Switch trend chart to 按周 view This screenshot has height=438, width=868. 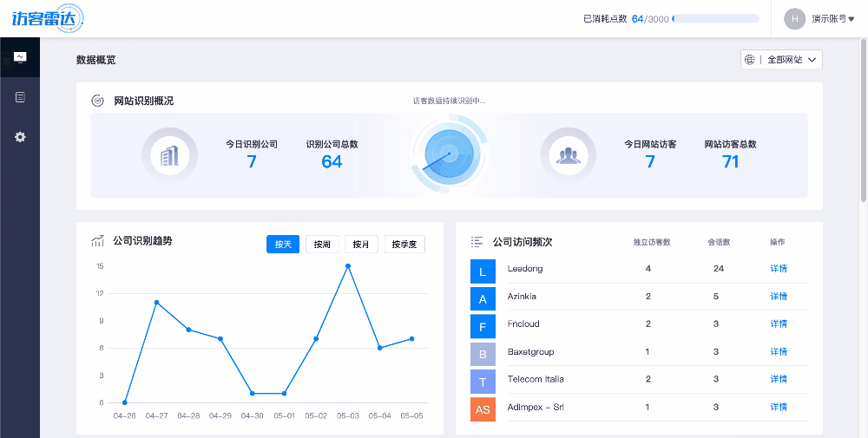322,245
